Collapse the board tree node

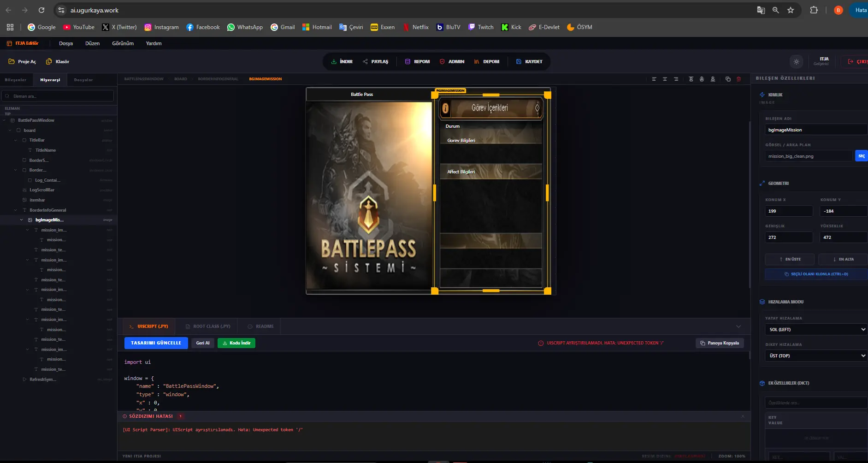tap(10, 131)
